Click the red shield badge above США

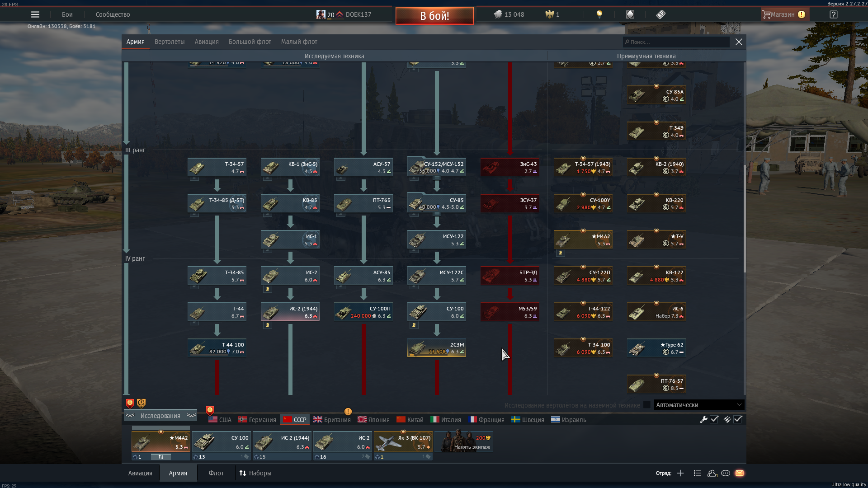tap(210, 410)
